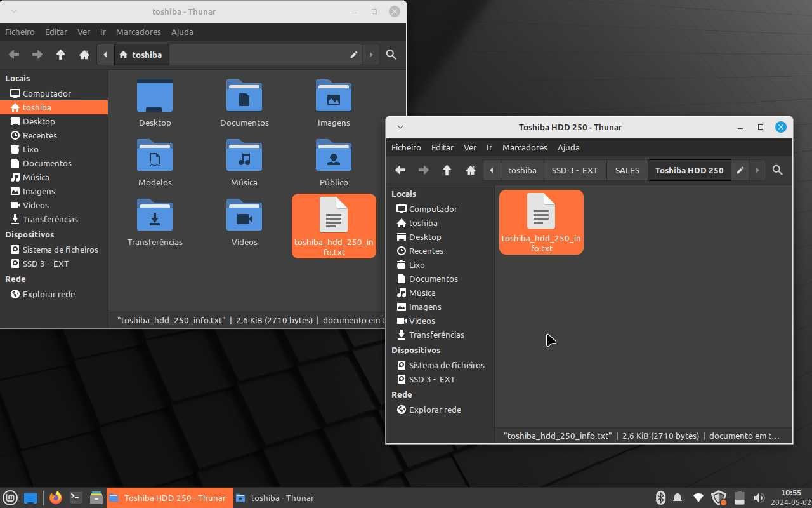Open window menu arrow of Toshiba HDD 250 titlebar

(400, 127)
